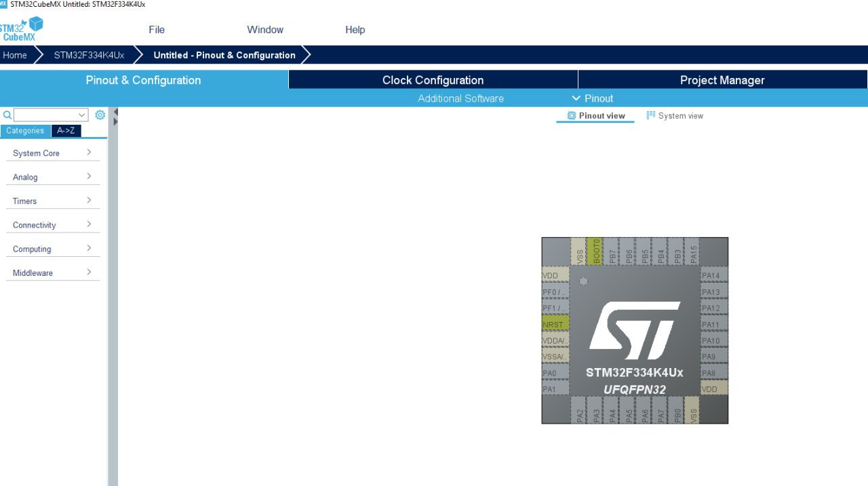
Task: Expand the Middleware category
Action: pyautogui.click(x=53, y=272)
